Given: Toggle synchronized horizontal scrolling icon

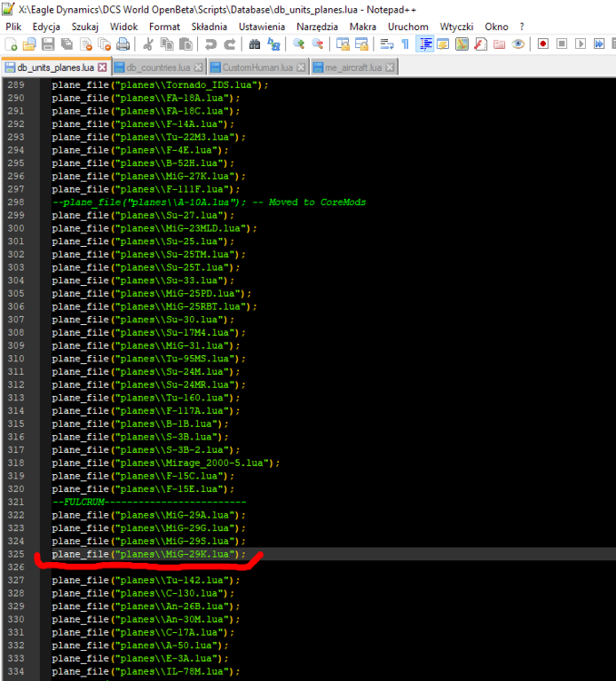Looking at the screenshot, I should pyautogui.click(x=362, y=44).
